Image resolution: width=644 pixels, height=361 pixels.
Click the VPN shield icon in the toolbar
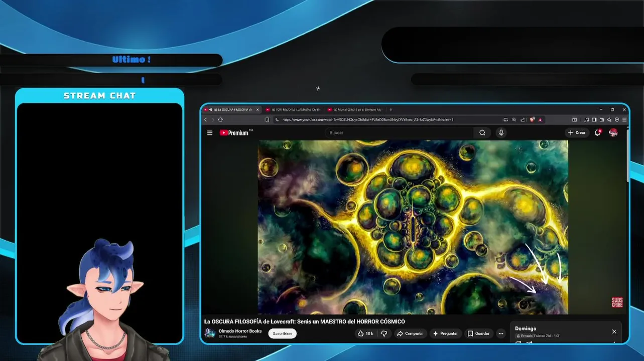617,120
